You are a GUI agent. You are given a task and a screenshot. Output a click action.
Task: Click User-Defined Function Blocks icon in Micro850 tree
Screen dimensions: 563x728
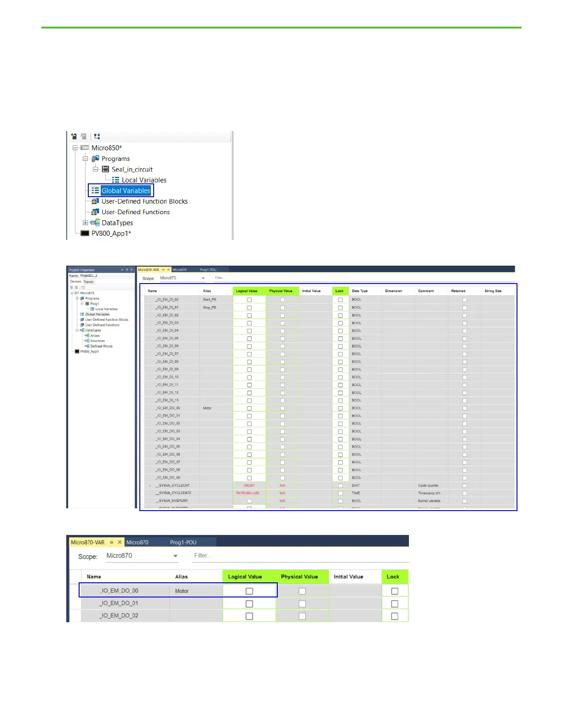tap(95, 201)
